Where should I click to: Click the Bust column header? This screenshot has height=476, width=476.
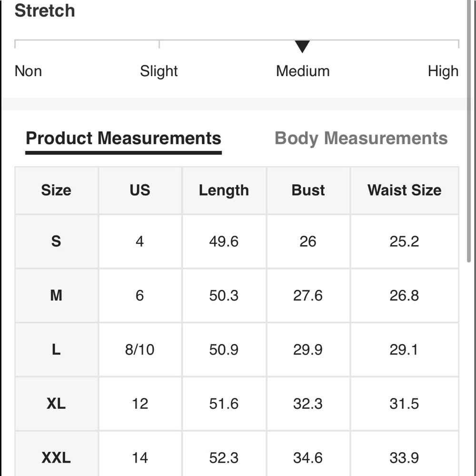tap(308, 190)
